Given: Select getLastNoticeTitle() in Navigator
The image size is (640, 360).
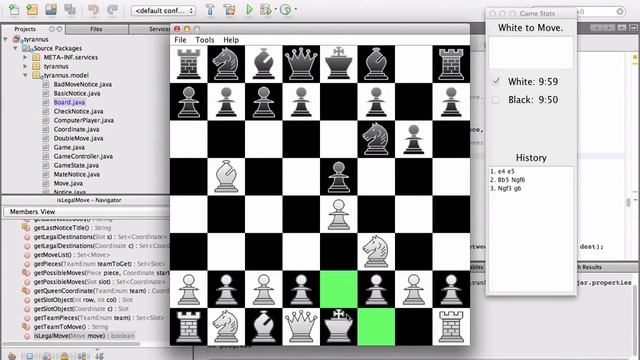Looking at the screenshot, I should coord(72,228).
